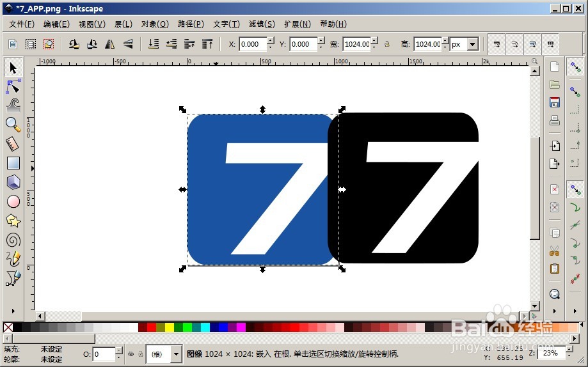Image resolution: width=588 pixels, height=367 pixels.
Task: Select the Pencil freehand tool
Action: coord(13,259)
